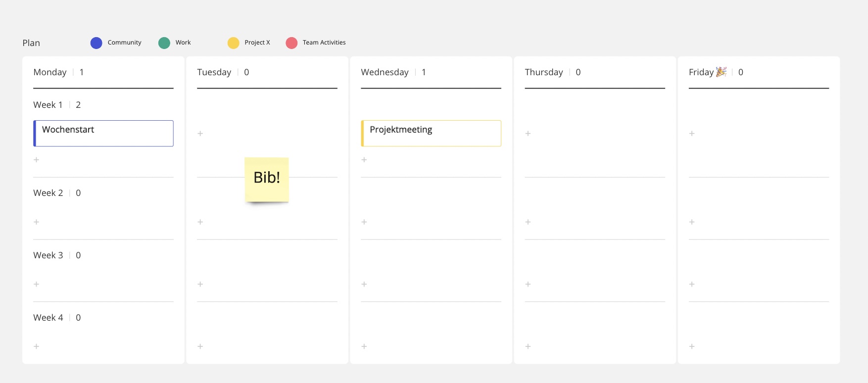This screenshot has width=868, height=383.
Task: Select the Bib! sticky note
Action: click(267, 179)
